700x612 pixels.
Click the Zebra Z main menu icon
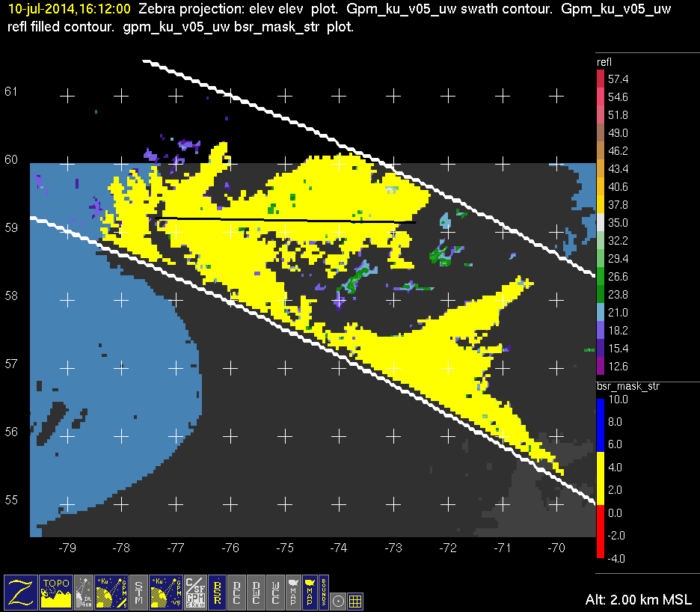click(21, 592)
